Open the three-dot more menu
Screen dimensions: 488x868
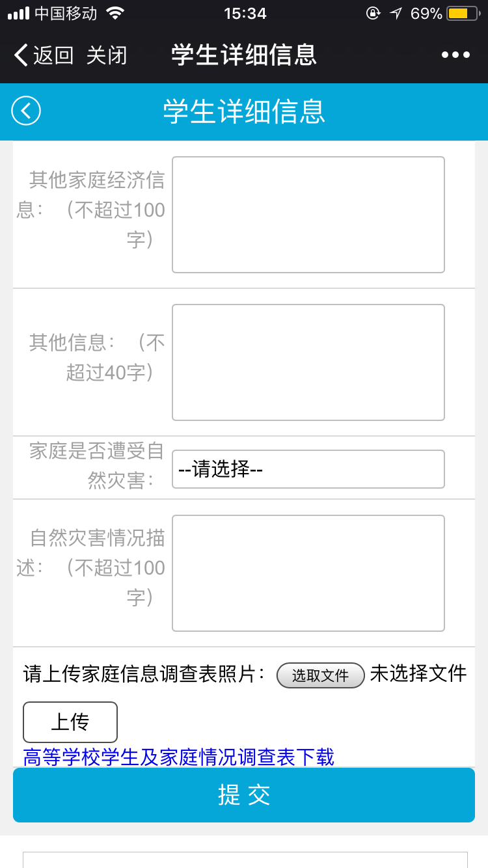pyautogui.click(x=455, y=55)
